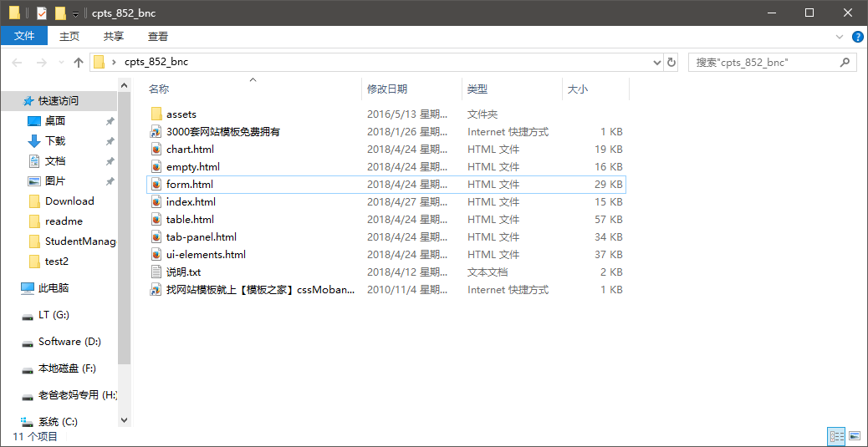Go back to previous folder
The height and width of the screenshot is (447, 868).
coord(17,63)
